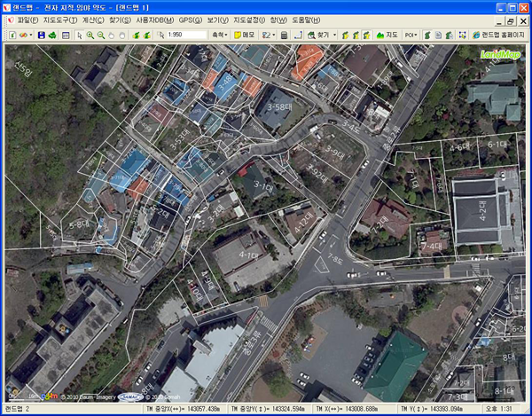Select the zoom out magnifier tool
Viewport: 532px width, 416px height.
(x=101, y=35)
